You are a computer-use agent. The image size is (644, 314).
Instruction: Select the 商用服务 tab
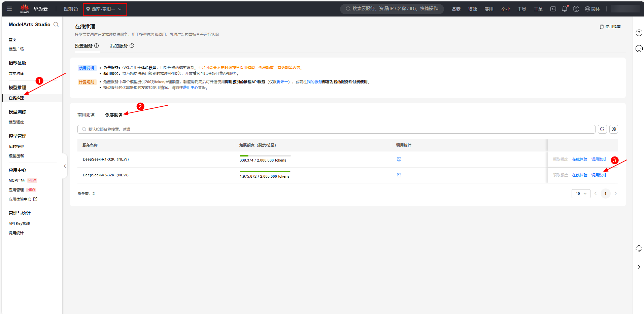coord(86,115)
